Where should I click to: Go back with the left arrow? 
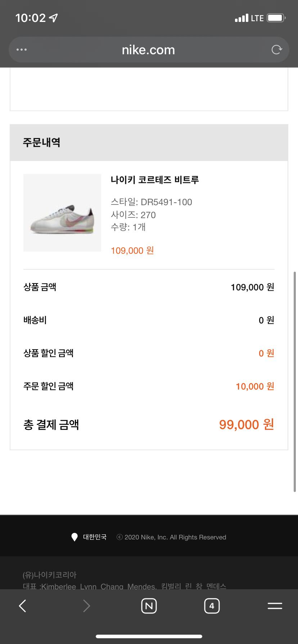pyautogui.click(x=22, y=606)
